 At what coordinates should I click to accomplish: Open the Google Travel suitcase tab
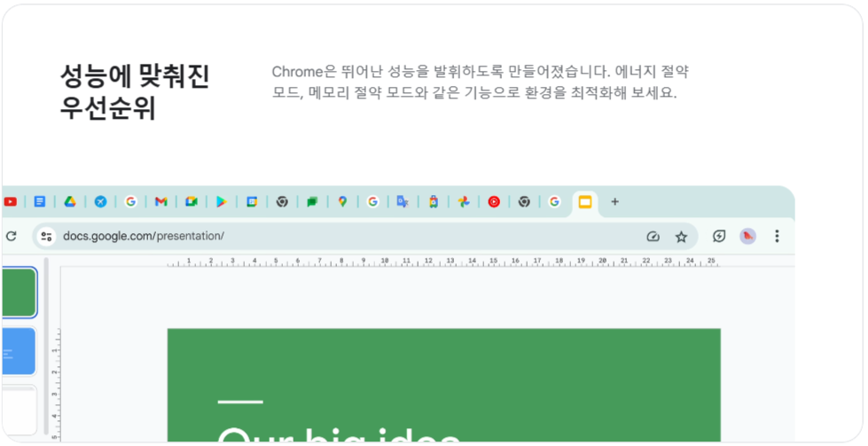434,202
